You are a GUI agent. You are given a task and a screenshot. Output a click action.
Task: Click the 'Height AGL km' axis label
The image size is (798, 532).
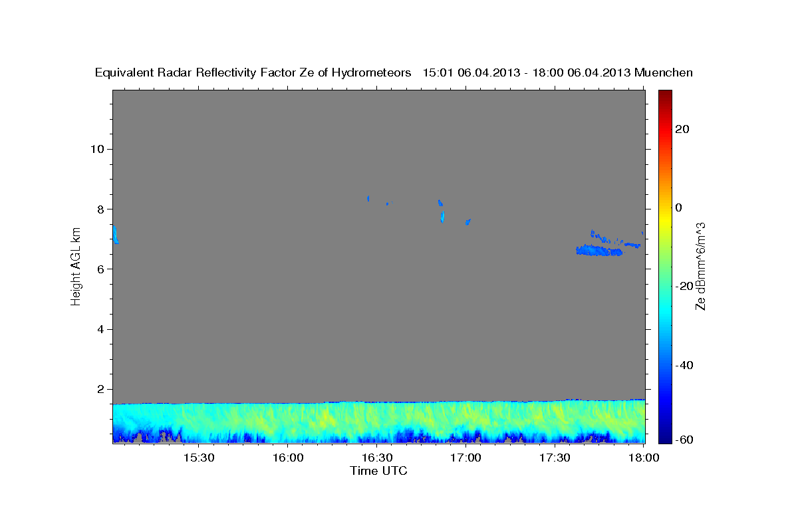pyautogui.click(x=76, y=266)
